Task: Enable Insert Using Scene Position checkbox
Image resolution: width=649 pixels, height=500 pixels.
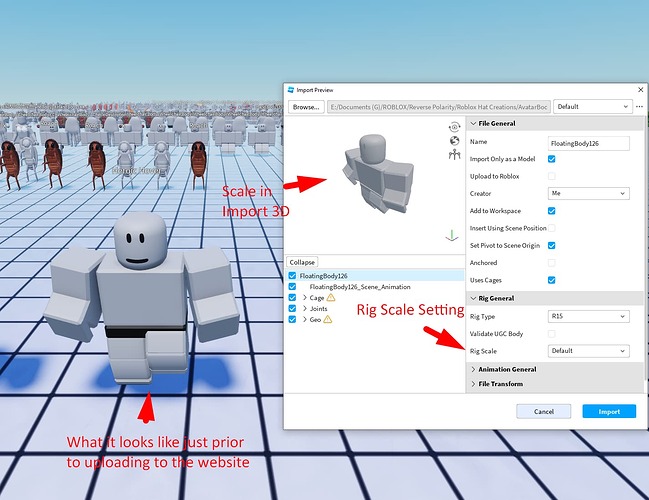Action: 551,228
